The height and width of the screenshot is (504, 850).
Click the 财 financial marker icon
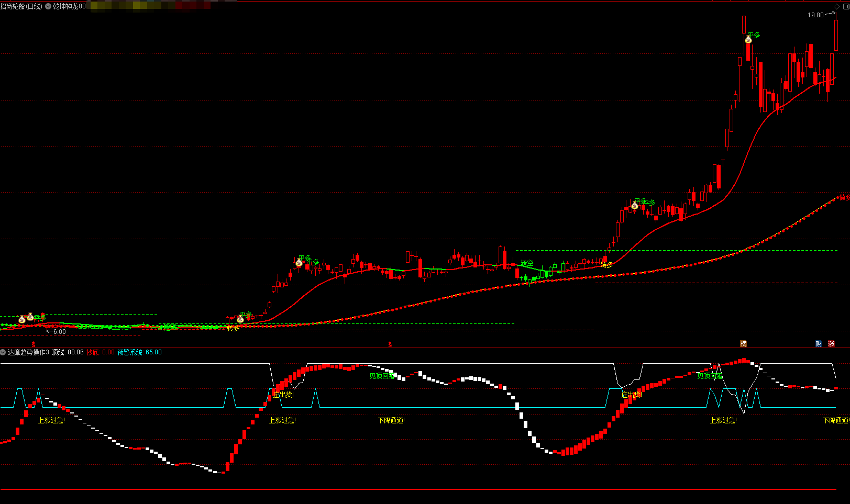[819, 344]
